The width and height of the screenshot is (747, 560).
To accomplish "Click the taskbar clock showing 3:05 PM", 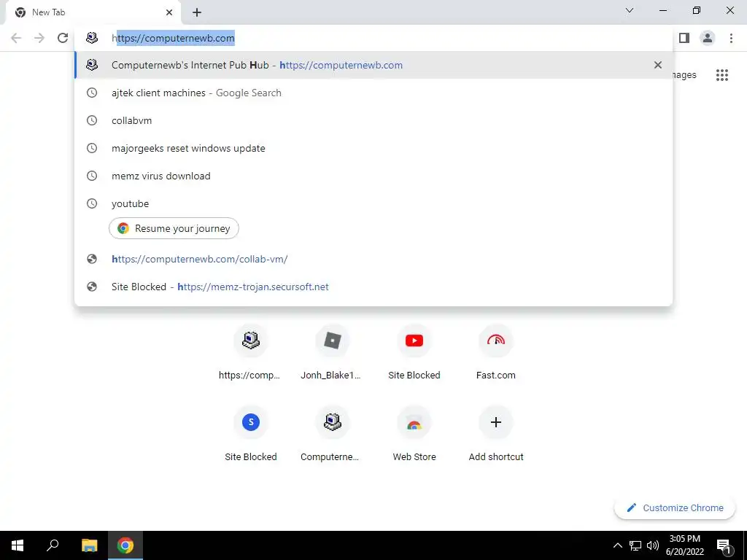I will click(x=684, y=545).
